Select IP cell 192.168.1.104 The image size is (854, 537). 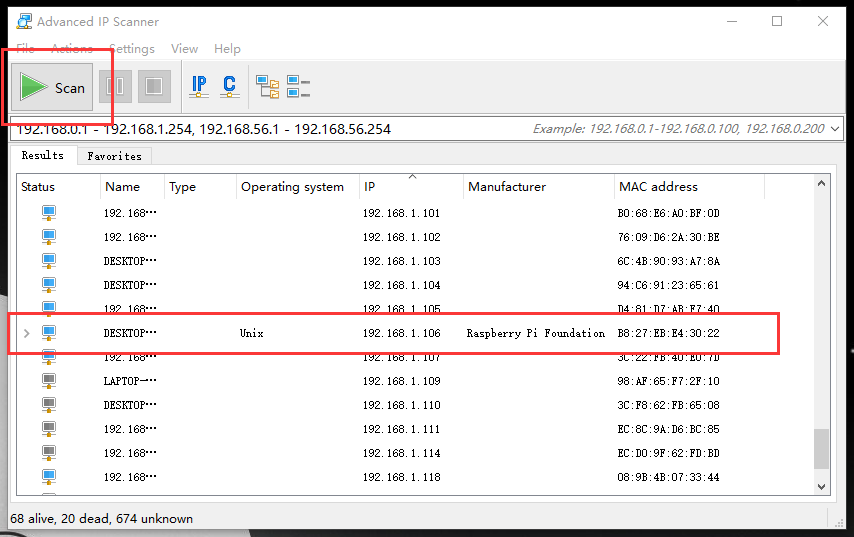pos(401,285)
